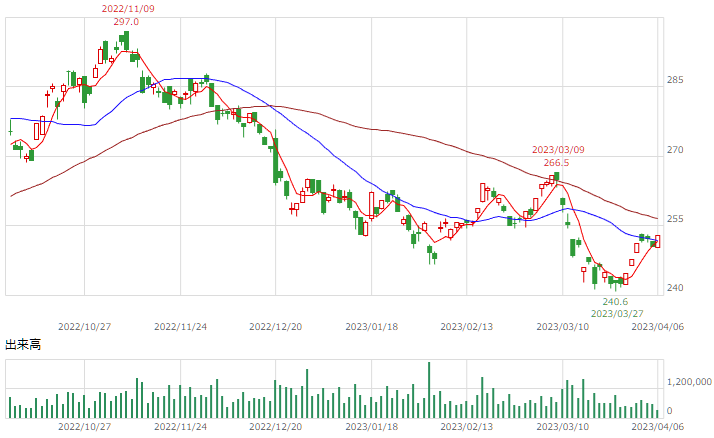
Task: Click 2023/01/18 under the price chart
Action: [x=372, y=327]
